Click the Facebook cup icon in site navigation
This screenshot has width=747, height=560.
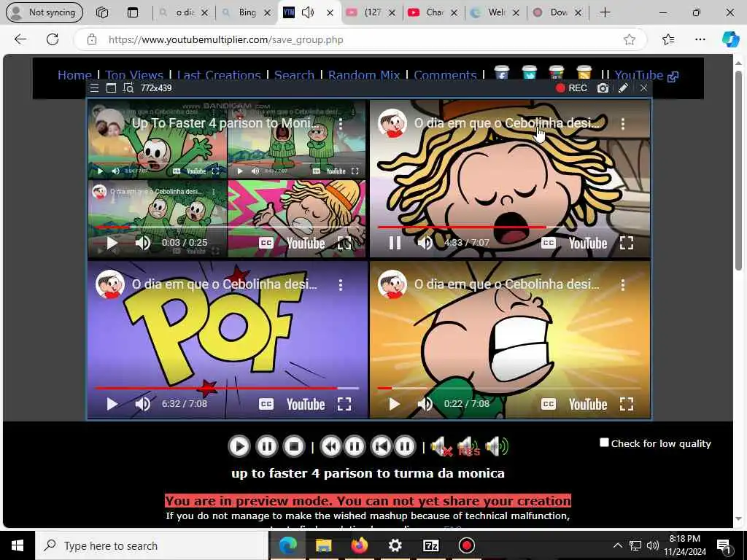coord(501,72)
